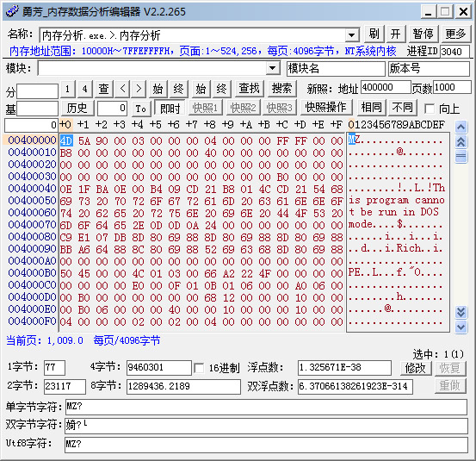The image size is (476, 461).
Task: Click the 分 input field
Action: pyautogui.click(x=37, y=91)
